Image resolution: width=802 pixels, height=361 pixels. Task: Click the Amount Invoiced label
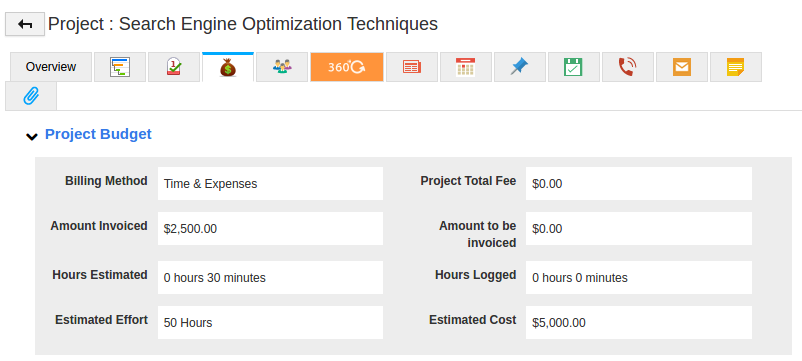[x=99, y=226]
